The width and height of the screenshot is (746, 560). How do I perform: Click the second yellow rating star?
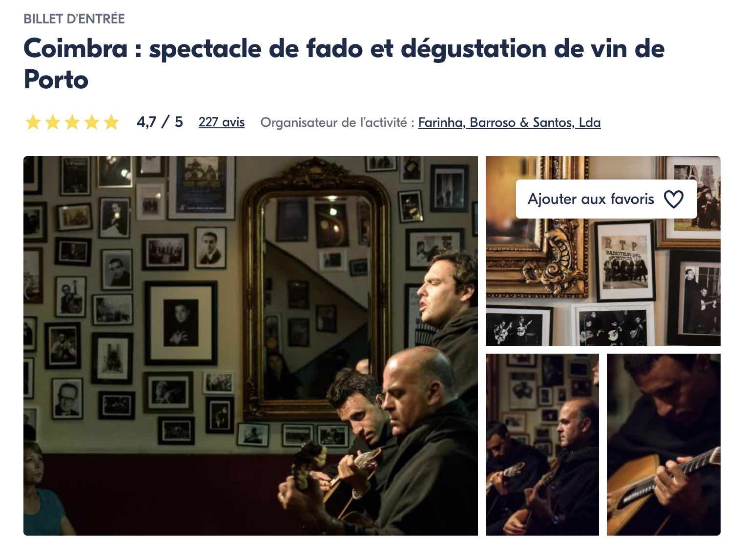pos(52,122)
